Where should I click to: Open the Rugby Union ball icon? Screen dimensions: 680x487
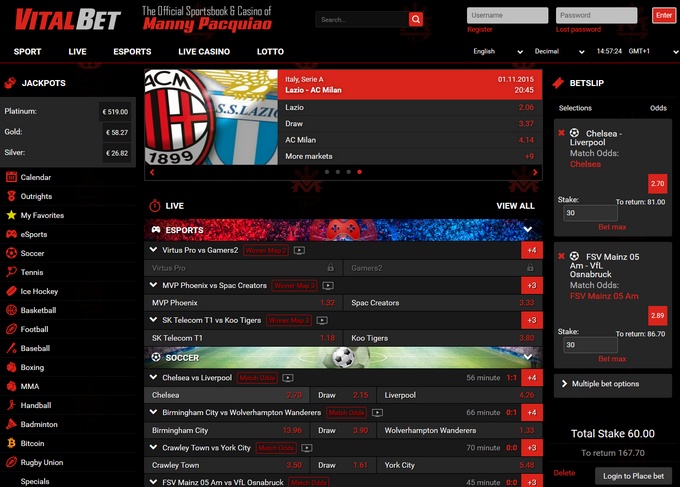point(11,462)
